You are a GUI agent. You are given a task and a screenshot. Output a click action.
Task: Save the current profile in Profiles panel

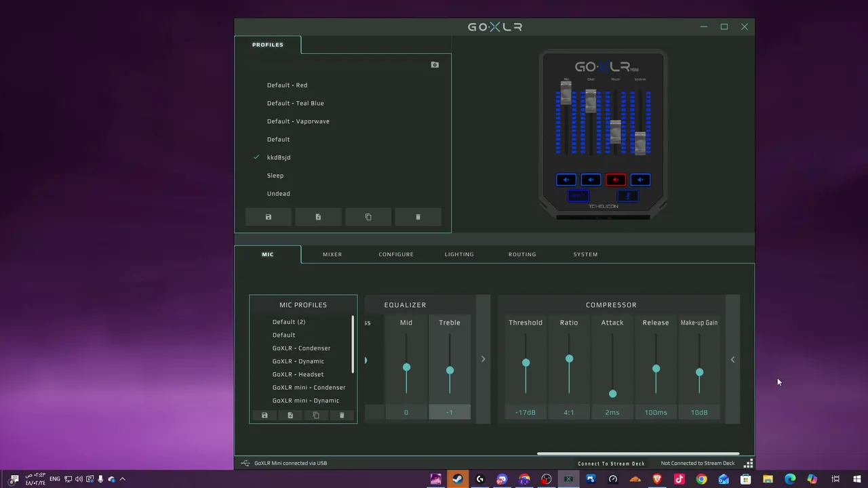269,217
